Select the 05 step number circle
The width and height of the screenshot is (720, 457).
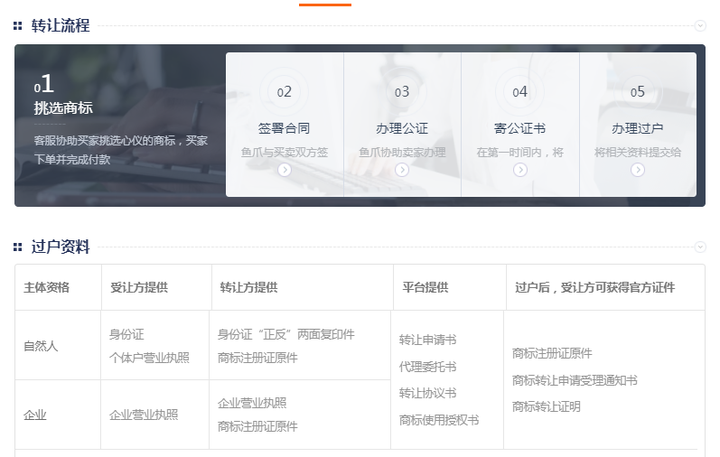pyautogui.click(x=637, y=92)
